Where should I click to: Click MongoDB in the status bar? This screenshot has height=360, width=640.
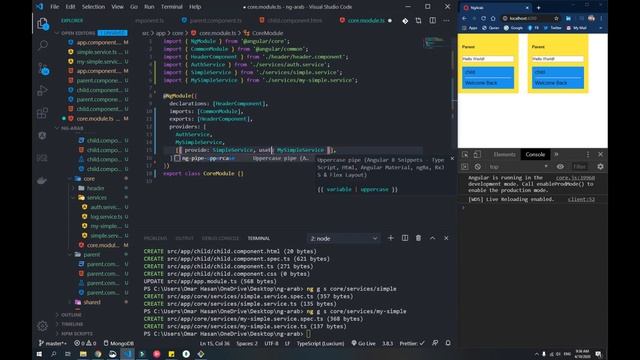click(x=118, y=343)
